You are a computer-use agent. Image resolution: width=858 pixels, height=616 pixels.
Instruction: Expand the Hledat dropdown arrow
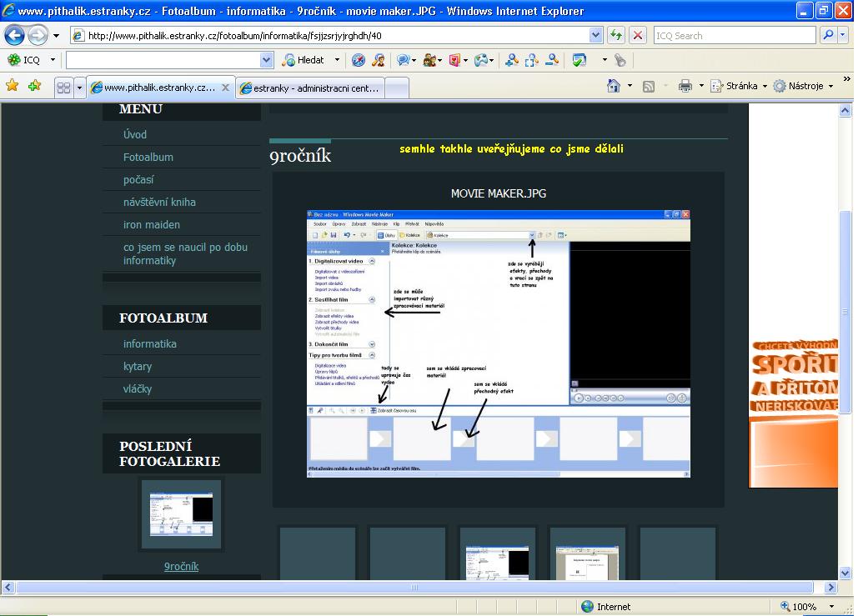(x=337, y=60)
